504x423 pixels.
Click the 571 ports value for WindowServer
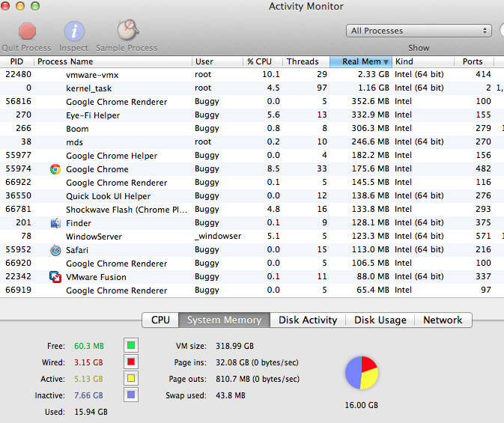coord(484,237)
